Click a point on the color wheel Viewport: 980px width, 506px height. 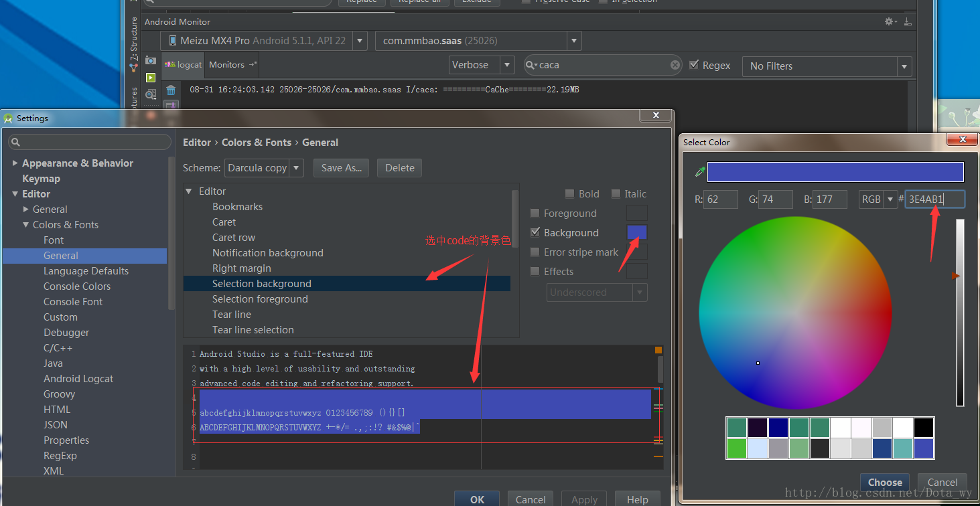click(796, 313)
